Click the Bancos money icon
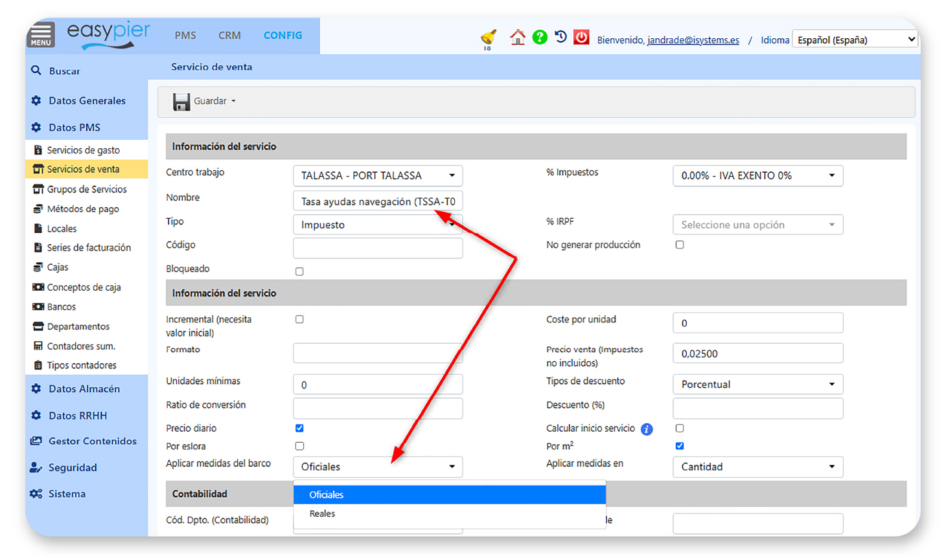This screenshot has width=946, height=560. (x=38, y=307)
